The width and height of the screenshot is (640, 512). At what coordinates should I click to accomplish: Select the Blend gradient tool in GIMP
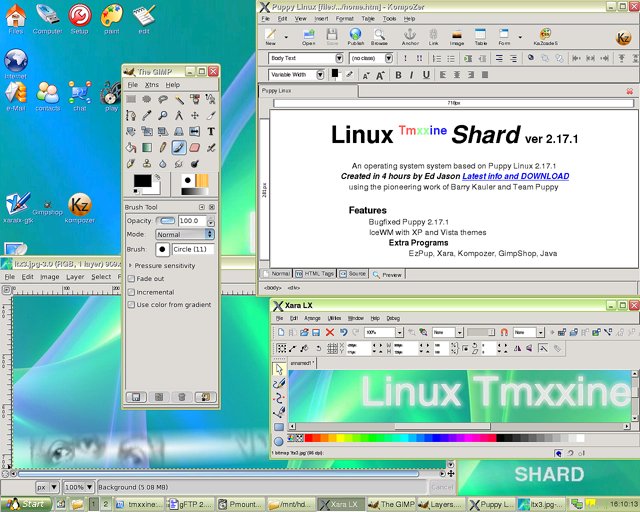(147, 147)
